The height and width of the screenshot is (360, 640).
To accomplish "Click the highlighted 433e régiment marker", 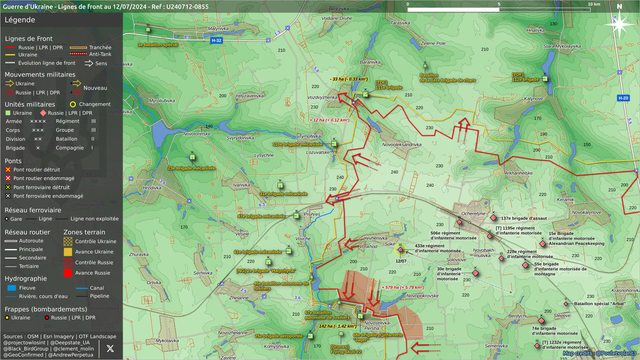I will coord(401,249).
